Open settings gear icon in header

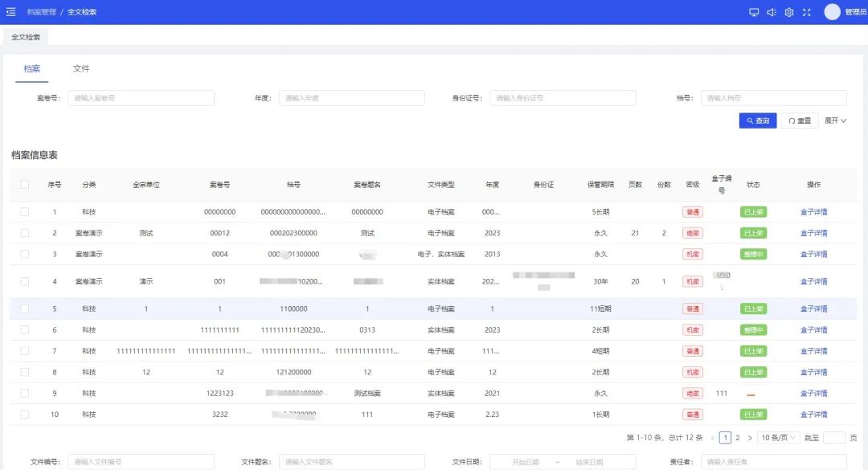tap(789, 12)
